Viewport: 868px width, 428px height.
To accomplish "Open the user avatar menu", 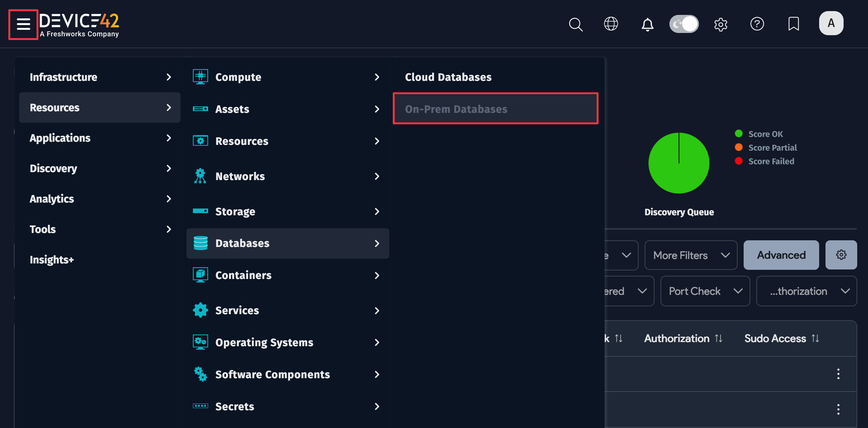I will pyautogui.click(x=831, y=23).
